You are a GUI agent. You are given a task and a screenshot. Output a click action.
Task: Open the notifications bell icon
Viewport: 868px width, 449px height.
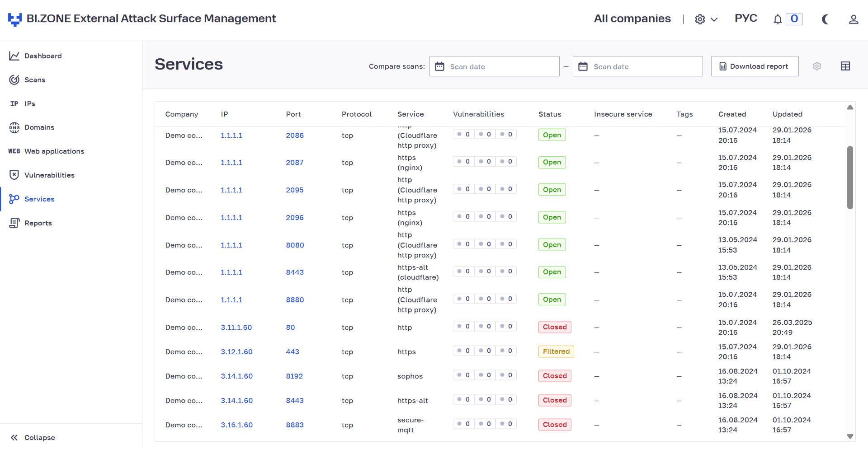(x=778, y=19)
